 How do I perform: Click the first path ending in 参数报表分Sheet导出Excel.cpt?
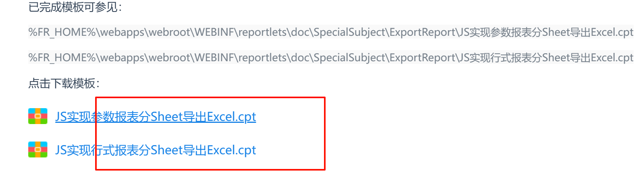[x=331, y=32]
